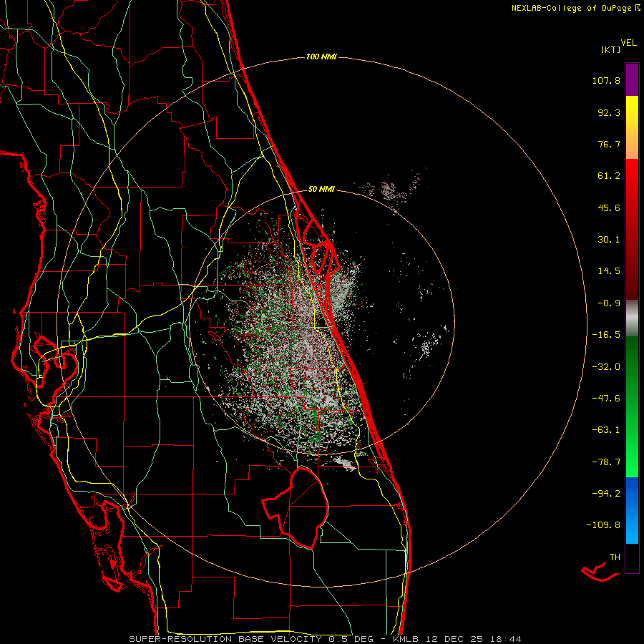Click the NEXLAB-College of DuPage label
Image resolution: width=644 pixels, height=644 pixels.
tap(571, 8)
